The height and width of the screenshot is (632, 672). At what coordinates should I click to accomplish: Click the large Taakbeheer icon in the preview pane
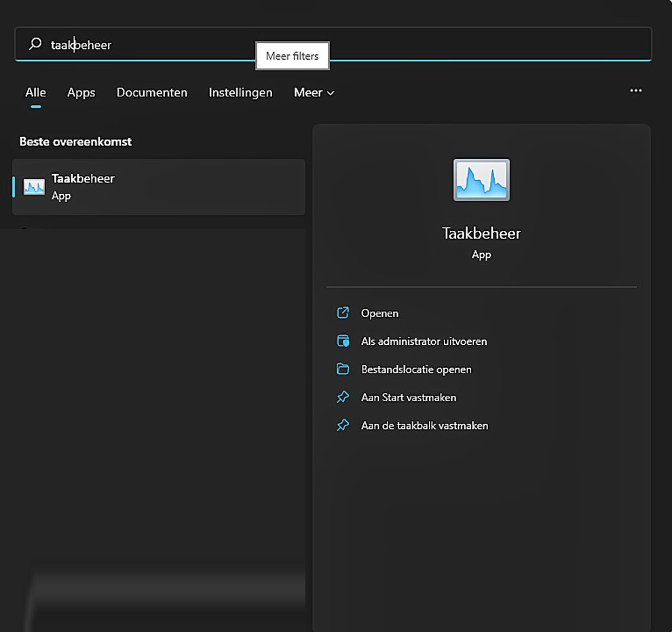(481, 180)
